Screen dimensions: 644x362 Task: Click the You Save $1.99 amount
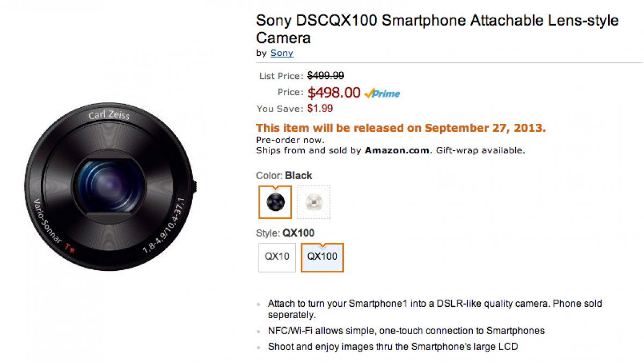(320, 108)
